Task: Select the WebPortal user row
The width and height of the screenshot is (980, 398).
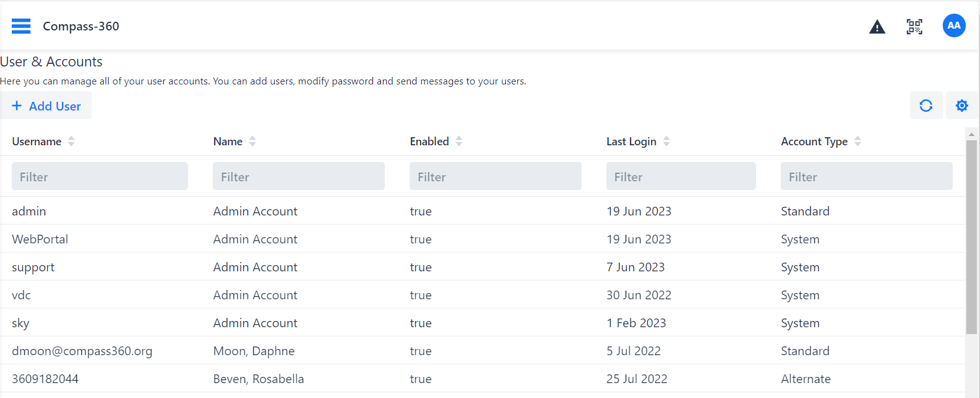Action: click(40, 239)
